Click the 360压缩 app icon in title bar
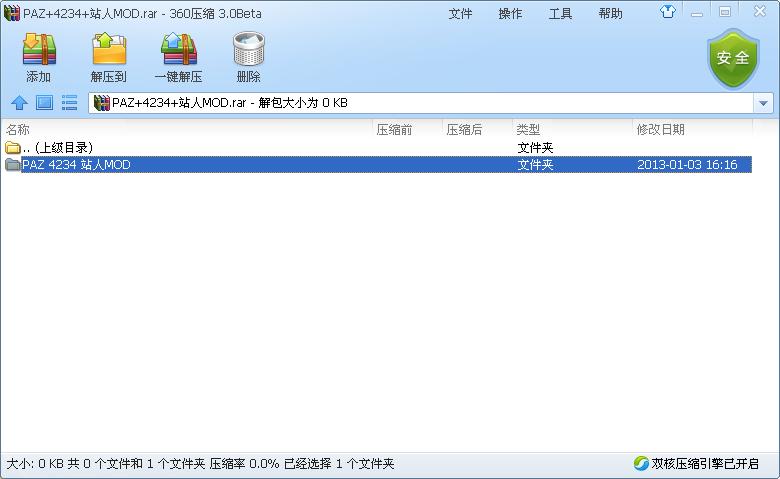Screen dimensions: 780x479 click(12, 13)
